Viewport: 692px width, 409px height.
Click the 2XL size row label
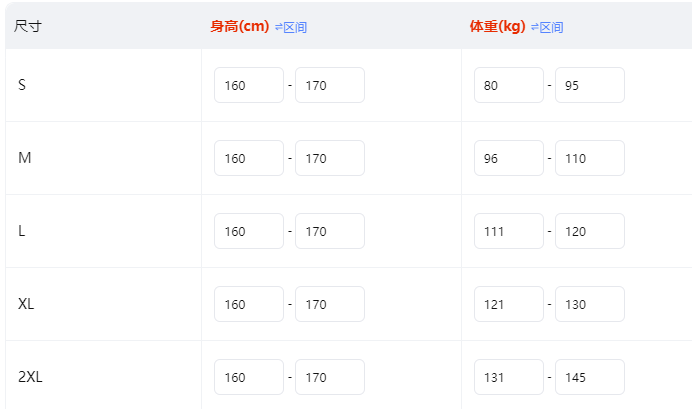[x=30, y=377]
